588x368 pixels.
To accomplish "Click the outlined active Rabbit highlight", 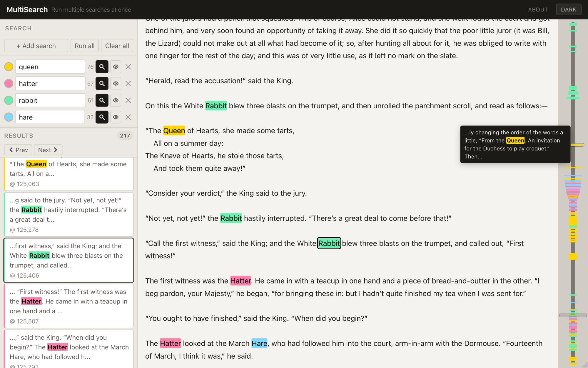I will (x=329, y=243).
